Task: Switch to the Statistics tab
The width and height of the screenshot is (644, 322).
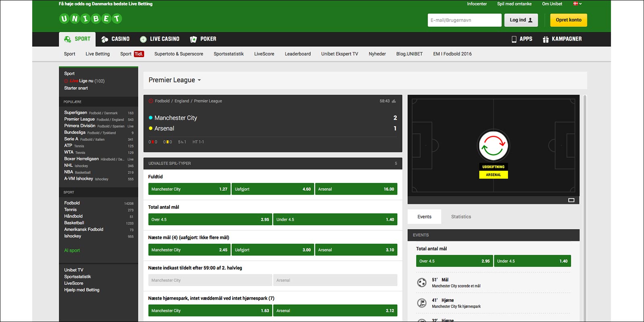Action: coord(461,217)
